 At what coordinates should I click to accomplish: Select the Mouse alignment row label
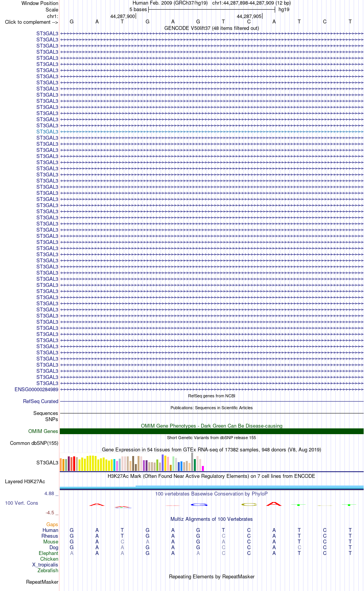[51, 542]
